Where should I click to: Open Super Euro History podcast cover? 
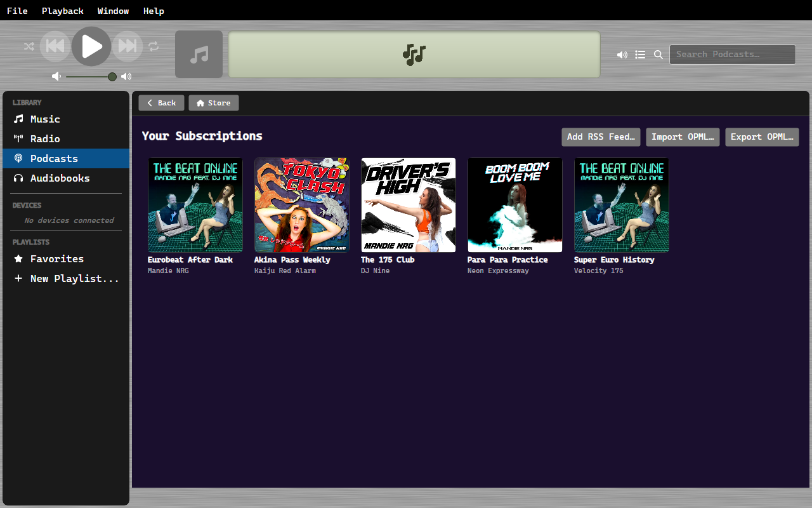click(622, 205)
